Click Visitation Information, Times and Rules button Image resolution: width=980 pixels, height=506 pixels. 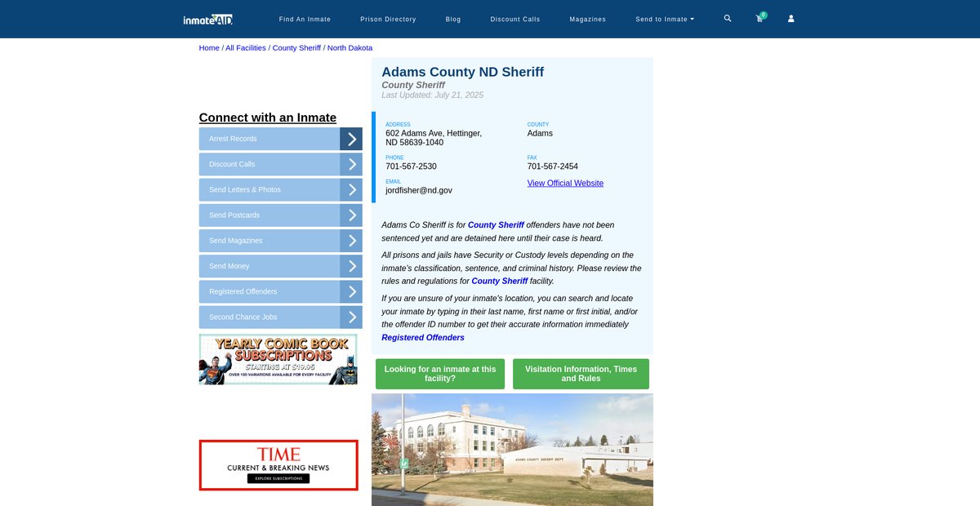[x=581, y=374]
